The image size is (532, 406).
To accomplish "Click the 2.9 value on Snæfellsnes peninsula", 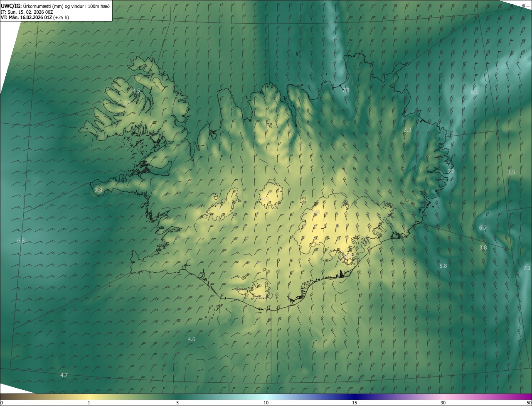I will click(x=99, y=190).
